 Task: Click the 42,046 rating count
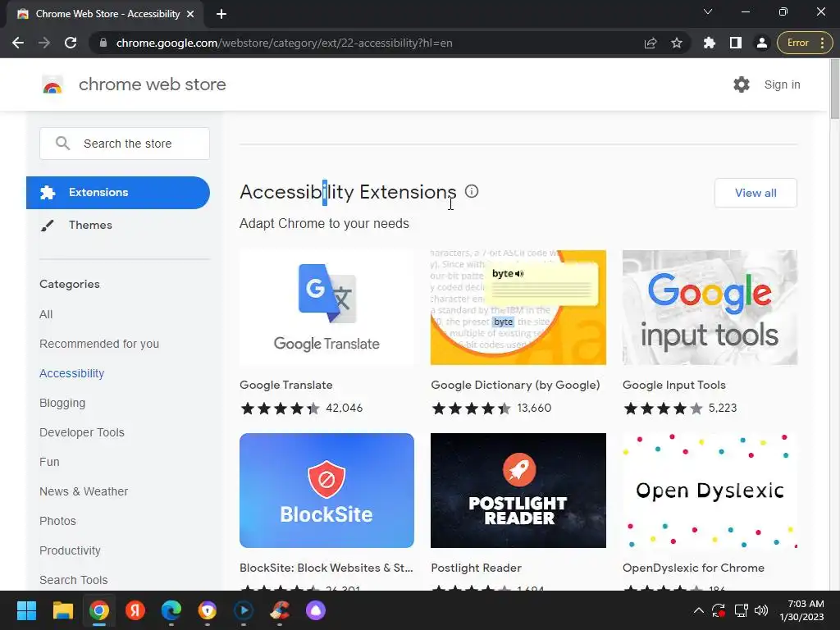pyautogui.click(x=344, y=409)
